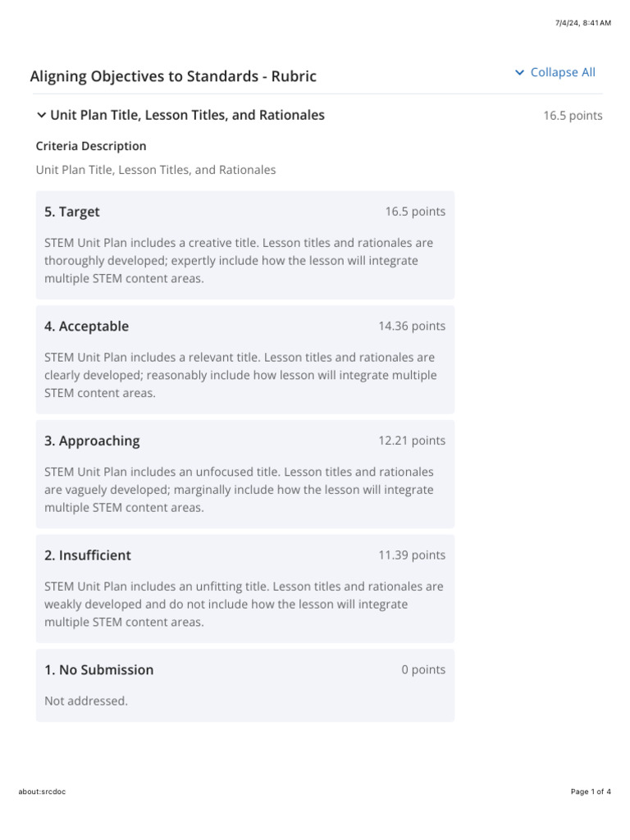
Task: Click the about:srcdoc footer text
Action: (x=42, y=792)
